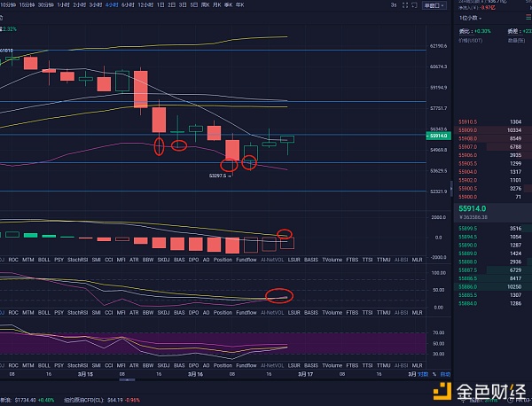The height and width of the screenshot is (406, 532).
Task: Select ATR in bottom indicator row above time axis
Action: click(134, 365)
